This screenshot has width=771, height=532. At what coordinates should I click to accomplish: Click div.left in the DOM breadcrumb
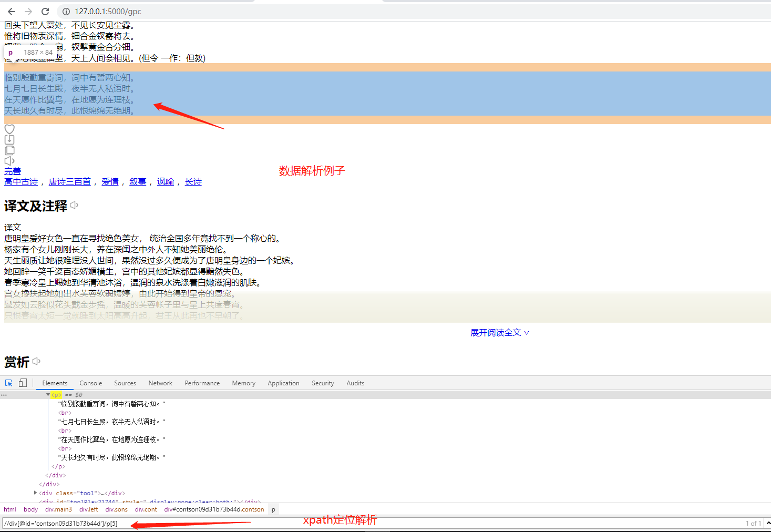(x=89, y=509)
